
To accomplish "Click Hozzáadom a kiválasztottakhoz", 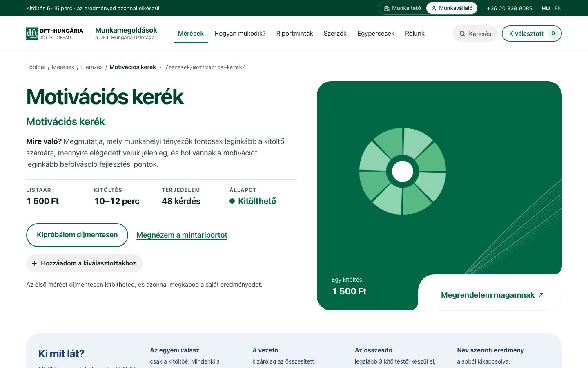I will [x=85, y=263].
